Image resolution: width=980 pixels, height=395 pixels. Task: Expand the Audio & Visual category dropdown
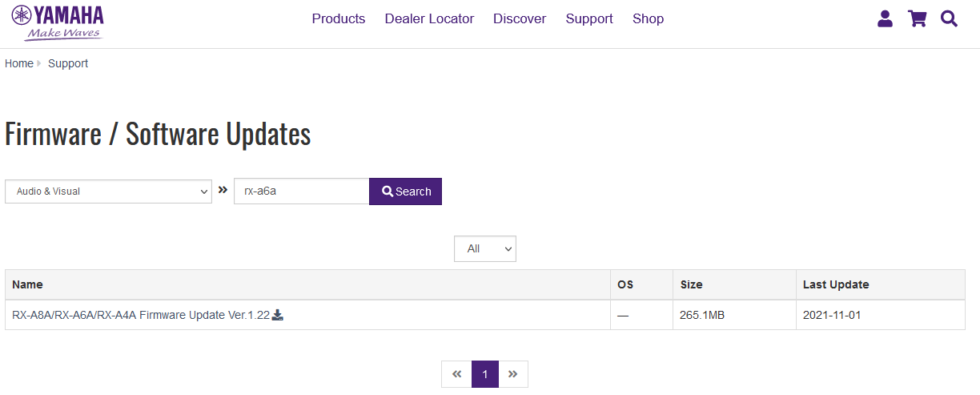108,191
